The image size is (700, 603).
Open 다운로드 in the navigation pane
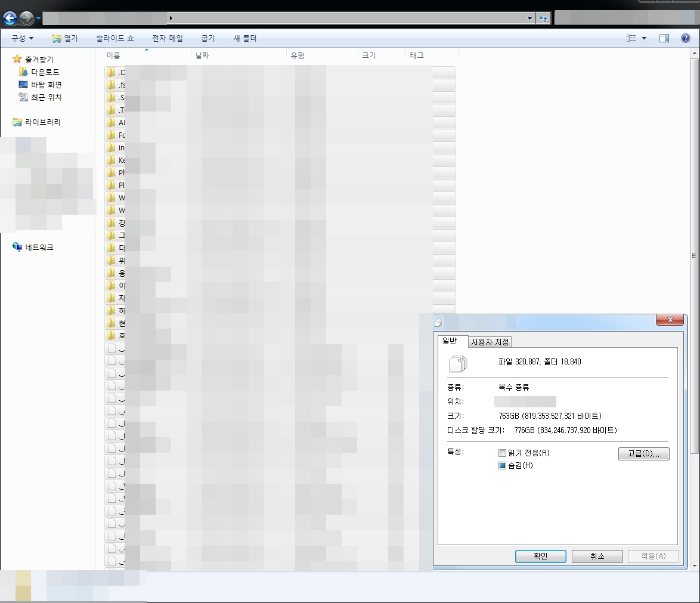coord(39,72)
